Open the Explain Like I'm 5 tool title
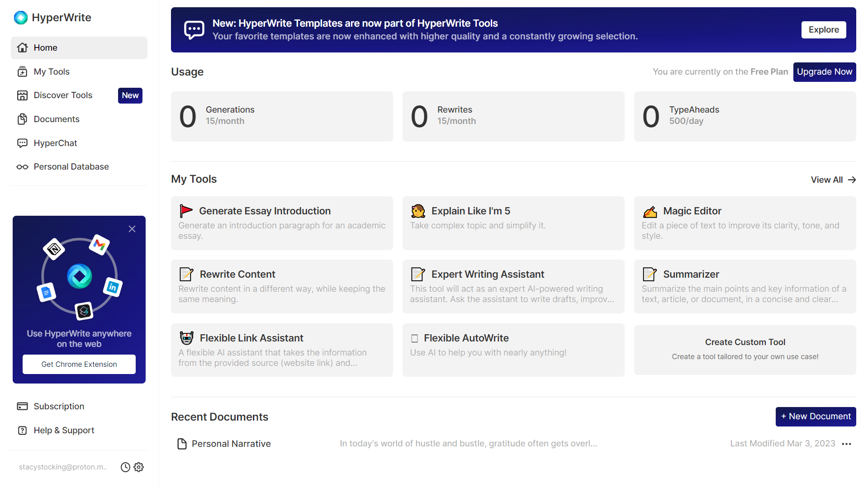 [470, 211]
